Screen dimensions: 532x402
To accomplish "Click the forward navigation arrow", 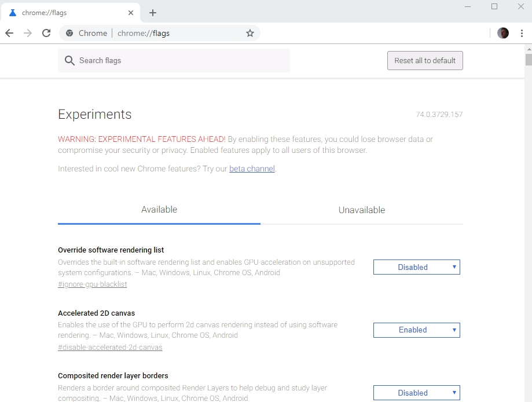I will tap(28, 33).
